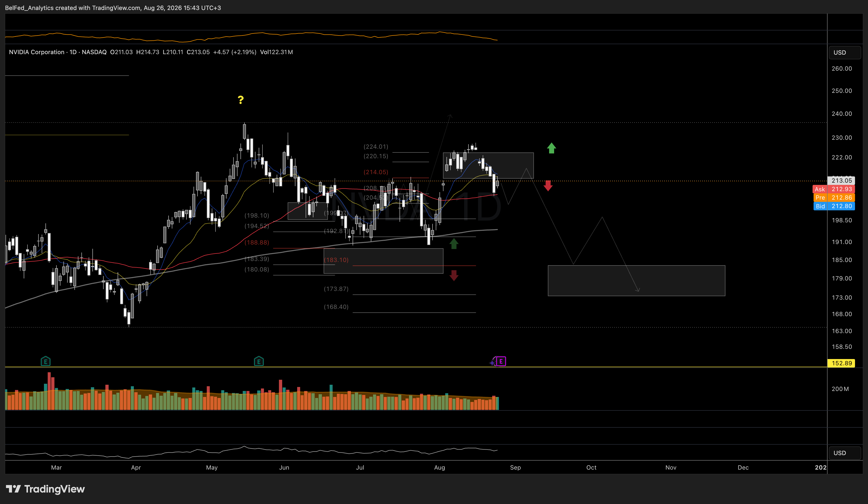Click the red Ask 212.93 price label
Image resolution: width=868 pixels, height=504 pixels.
click(x=834, y=189)
